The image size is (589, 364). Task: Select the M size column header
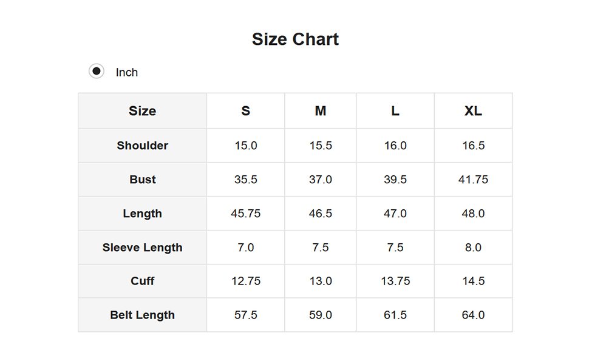(321, 111)
